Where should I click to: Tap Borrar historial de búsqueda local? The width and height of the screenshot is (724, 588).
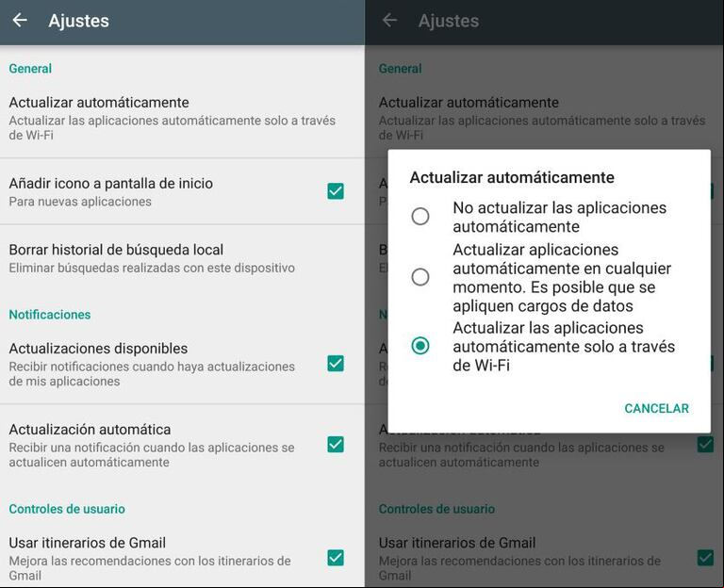point(182,258)
